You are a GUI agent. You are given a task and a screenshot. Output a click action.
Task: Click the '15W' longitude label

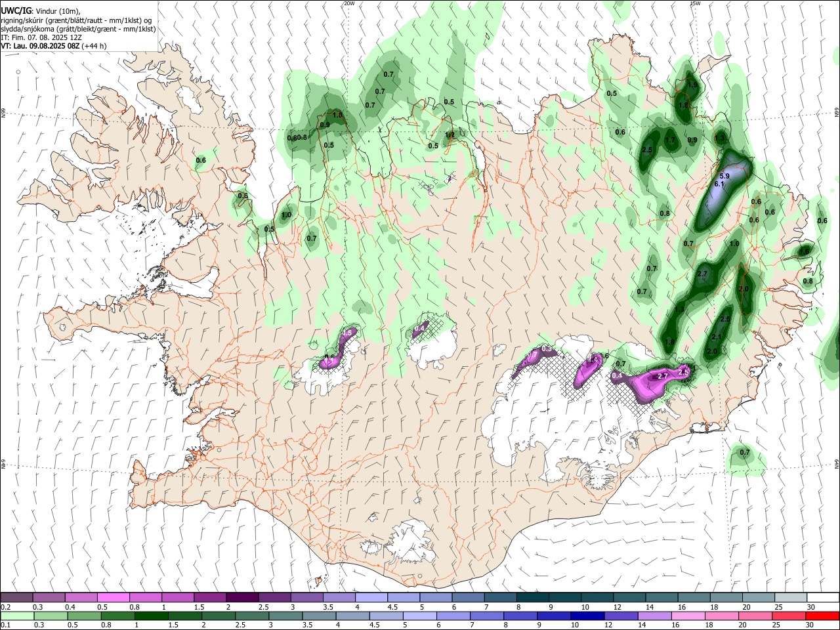pyautogui.click(x=695, y=3)
